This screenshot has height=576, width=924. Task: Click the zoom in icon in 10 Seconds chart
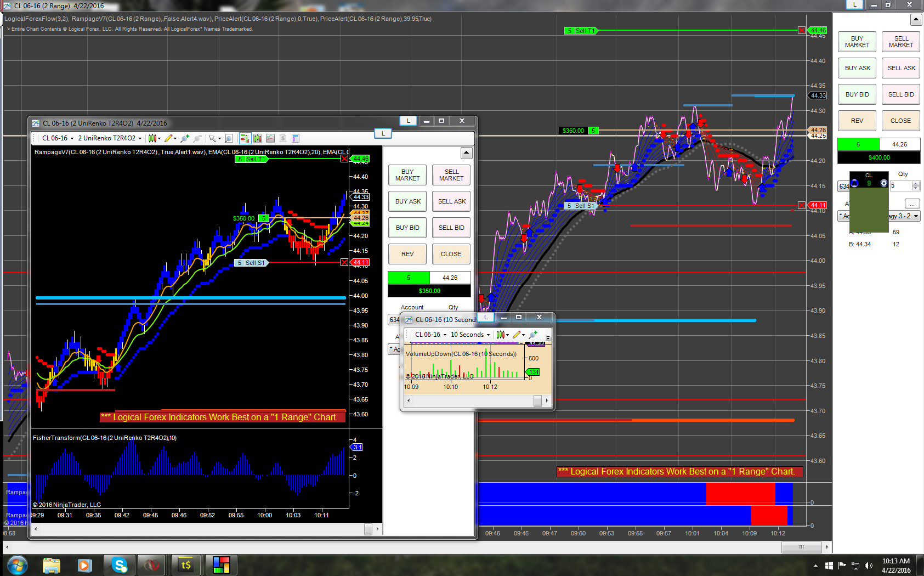click(x=533, y=335)
